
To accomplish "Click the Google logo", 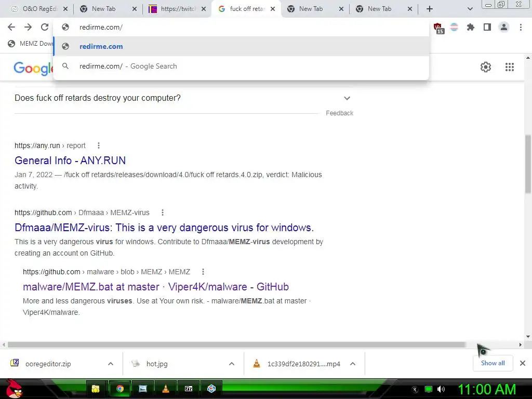I will click(x=33, y=68).
